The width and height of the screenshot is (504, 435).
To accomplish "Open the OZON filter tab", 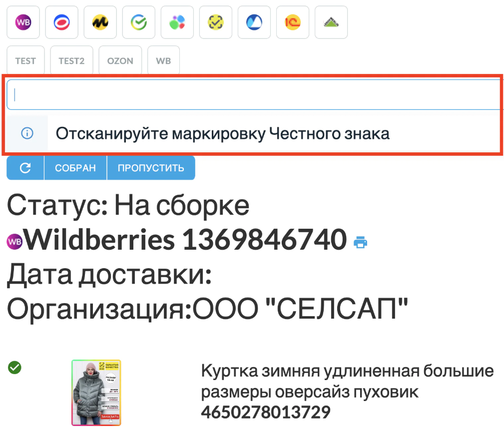I will click(120, 61).
